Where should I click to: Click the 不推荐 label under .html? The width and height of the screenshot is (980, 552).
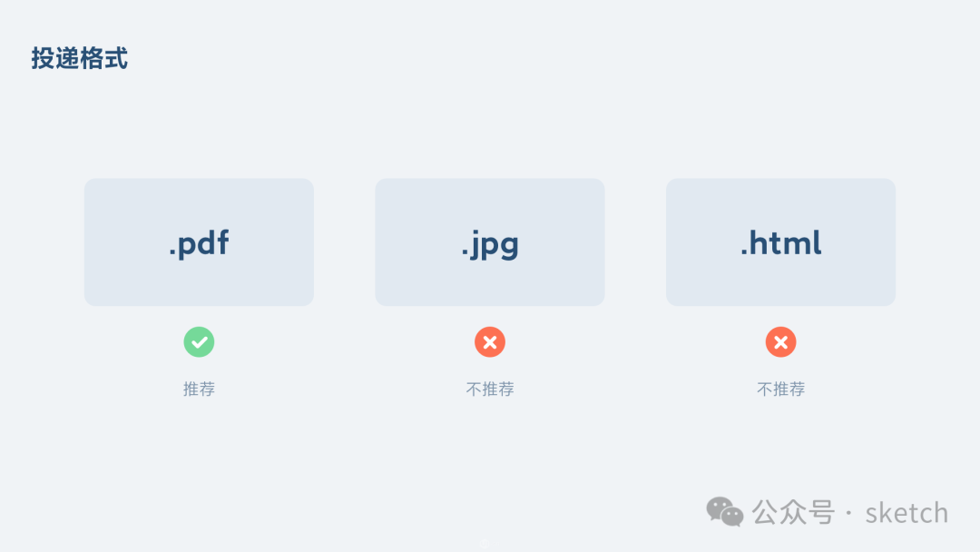click(x=780, y=389)
